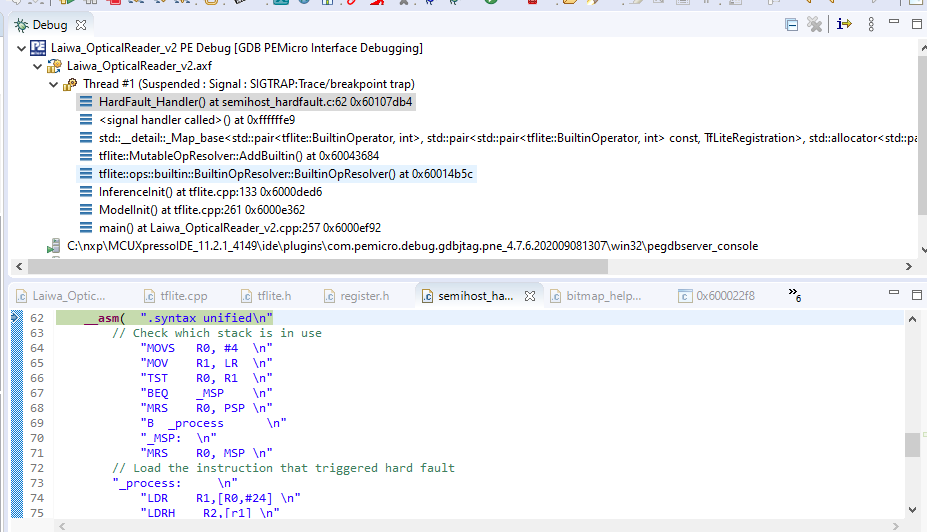Select the Laiwa_OpticalReader_v2.axf process entry
This screenshot has height=532, width=927.
point(139,66)
